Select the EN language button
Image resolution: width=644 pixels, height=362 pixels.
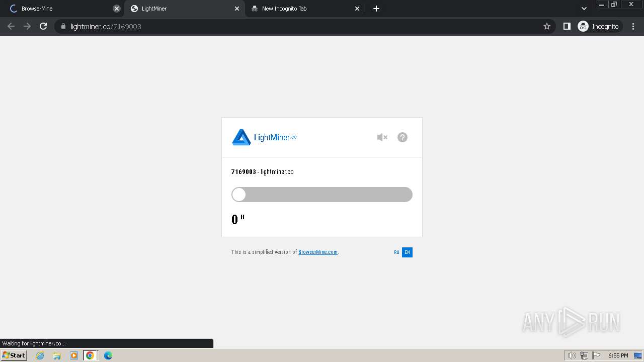tap(407, 252)
